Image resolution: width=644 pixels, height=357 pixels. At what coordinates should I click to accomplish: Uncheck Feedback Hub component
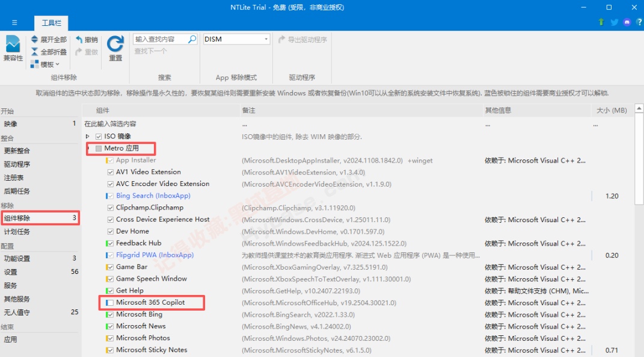click(x=111, y=243)
